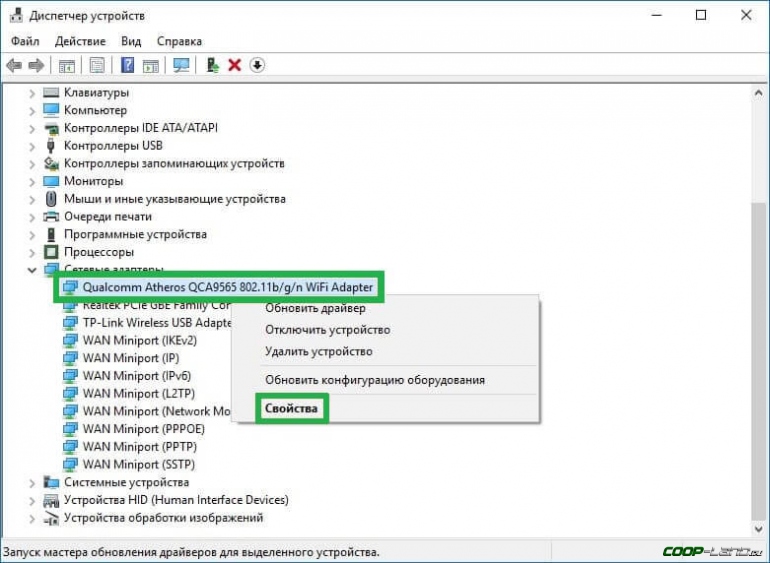Expand Устройства HID chevron
The width and height of the screenshot is (770, 563).
click(32, 500)
